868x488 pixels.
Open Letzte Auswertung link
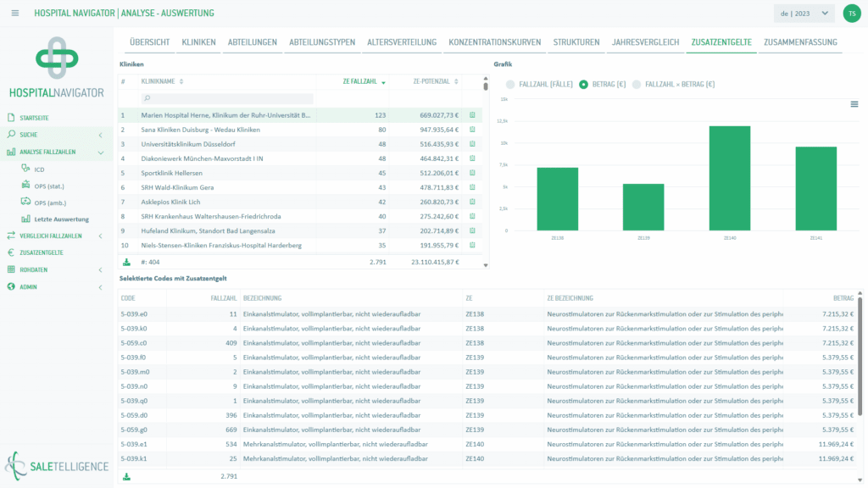point(61,219)
